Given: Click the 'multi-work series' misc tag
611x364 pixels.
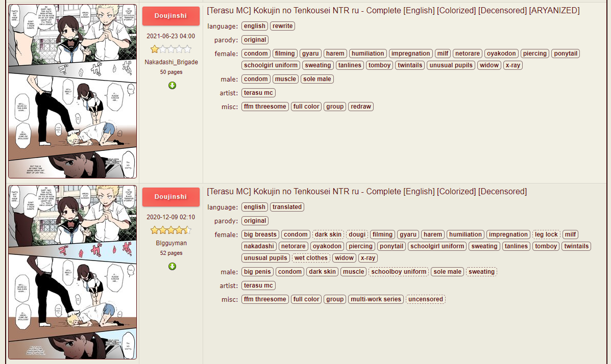Looking at the screenshot, I should click(376, 299).
